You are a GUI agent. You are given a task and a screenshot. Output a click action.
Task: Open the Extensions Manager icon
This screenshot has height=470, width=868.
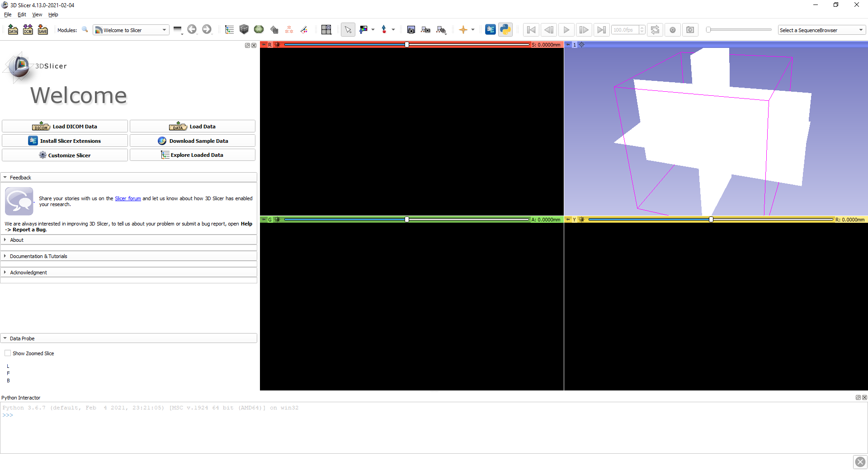coord(490,29)
